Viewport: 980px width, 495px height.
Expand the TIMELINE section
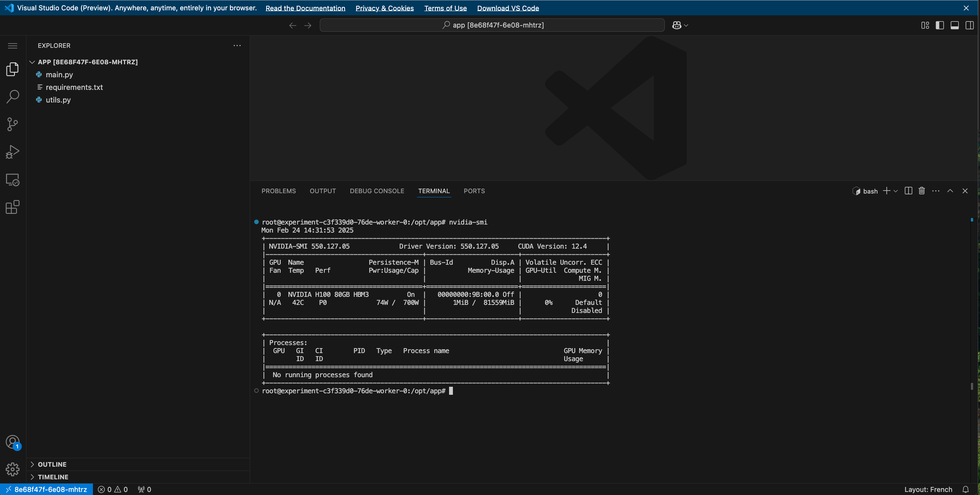point(32,477)
